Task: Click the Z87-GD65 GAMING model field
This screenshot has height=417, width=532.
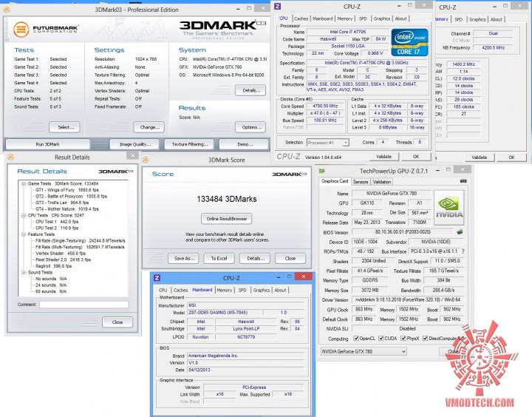Action: (224, 313)
